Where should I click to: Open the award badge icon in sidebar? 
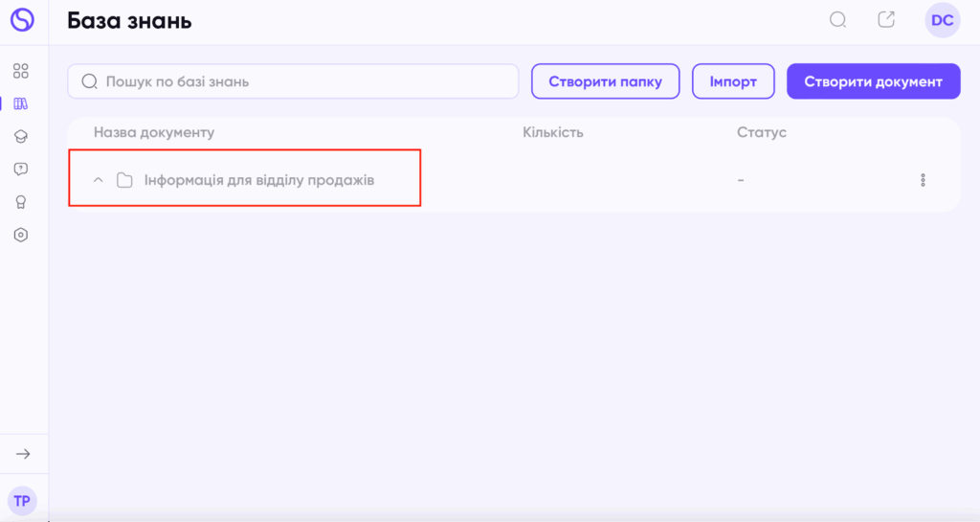point(21,202)
